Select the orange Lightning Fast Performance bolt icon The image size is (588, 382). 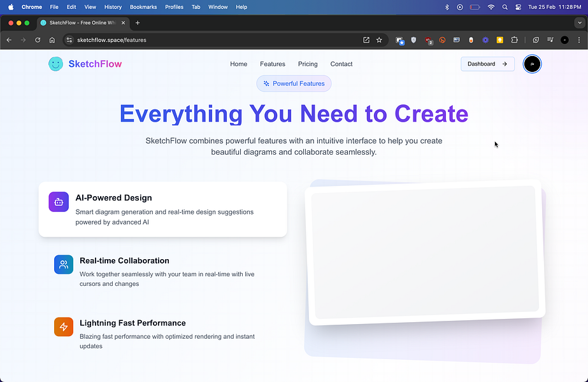pyautogui.click(x=64, y=327)
